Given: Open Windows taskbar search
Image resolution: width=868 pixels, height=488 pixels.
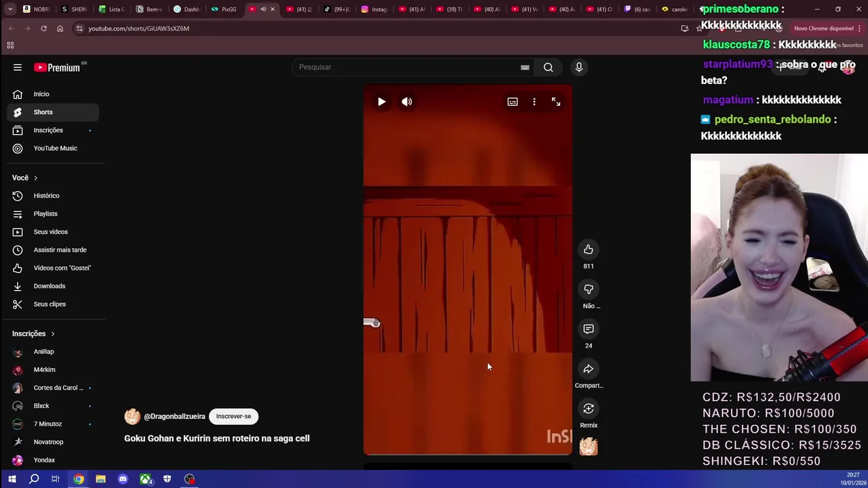Looking at the screenshot, I should (x=34, y=479).
